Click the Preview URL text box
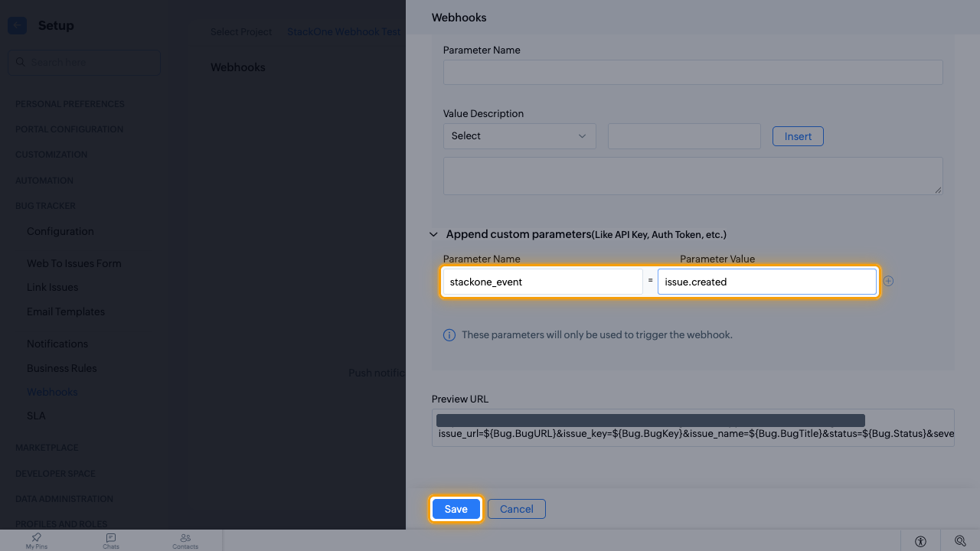 click(x=693, y=428)
